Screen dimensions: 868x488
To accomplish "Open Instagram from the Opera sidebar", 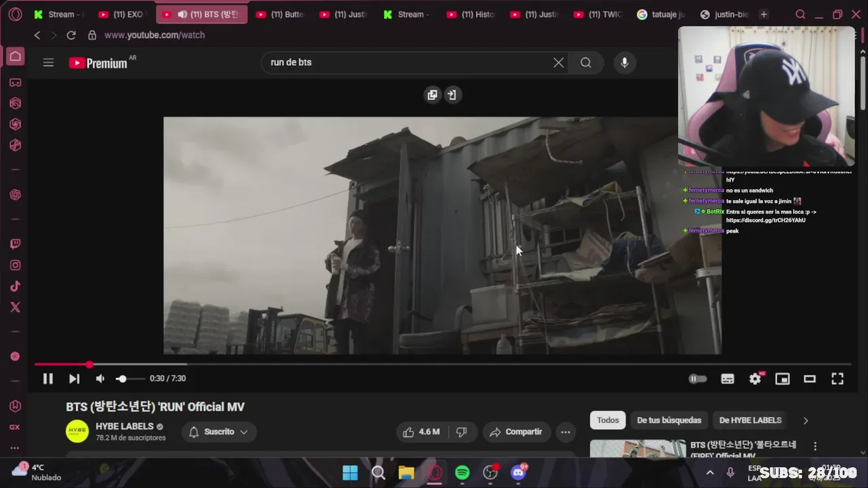I will pyautogui.click(x=15, y=266).
